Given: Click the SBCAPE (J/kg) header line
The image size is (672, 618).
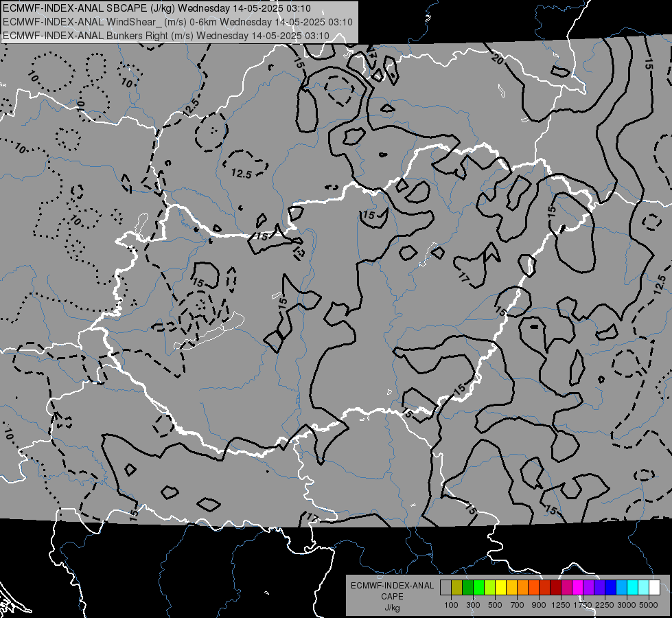Looking at the screenshot, I should click(157, 8).
